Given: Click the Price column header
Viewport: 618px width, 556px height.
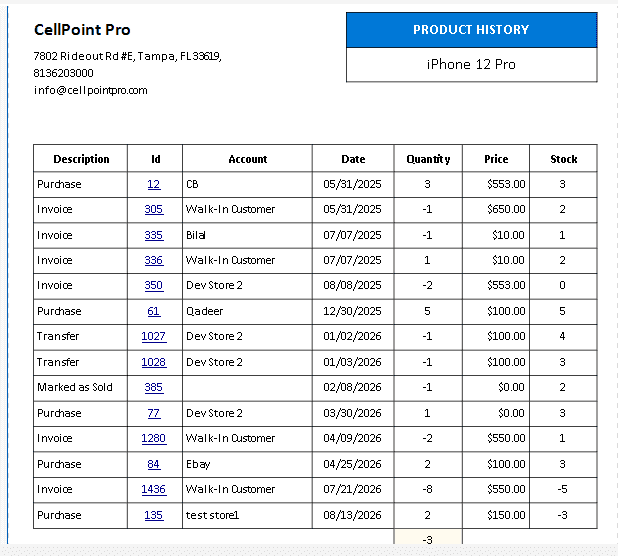Looking at the screenshot, I should pyautogui.click(x=496, y=159).
